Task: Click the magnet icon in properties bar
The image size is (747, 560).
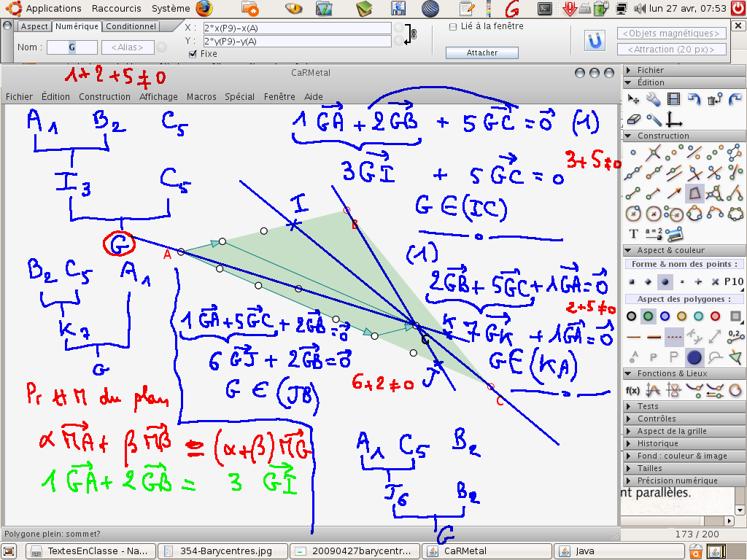Action: click(596, 41)
